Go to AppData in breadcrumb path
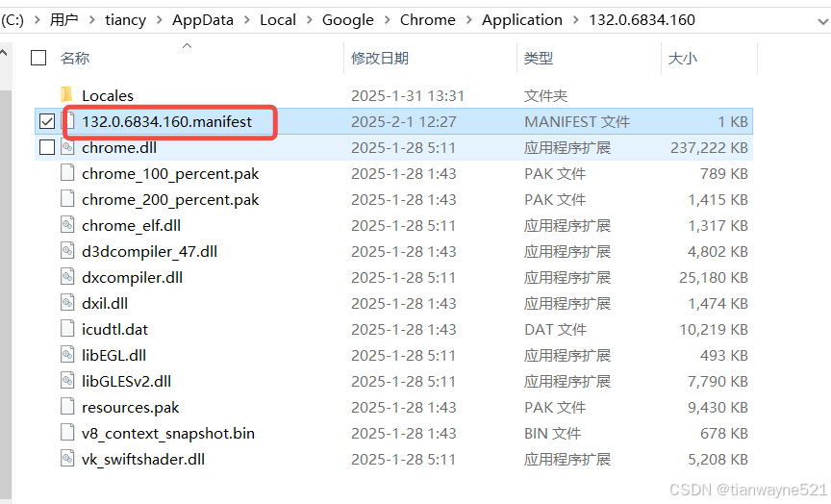This screenshot has height=504, width=831. click(203, 20)
